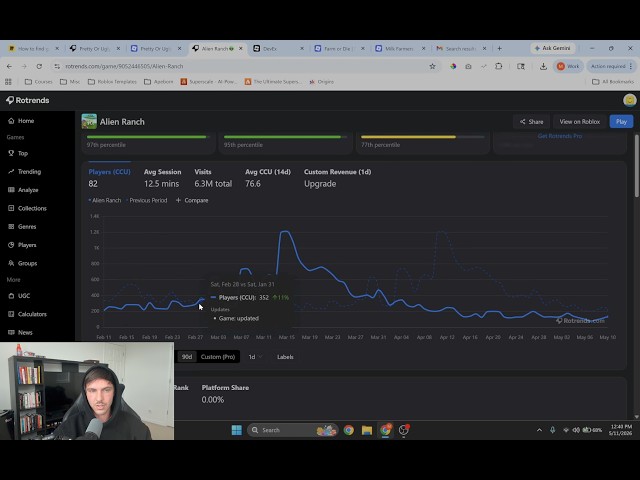This screenshot has height=480, width=640.
Task: Open the Home sidebar item
Action: pos(21,121)
